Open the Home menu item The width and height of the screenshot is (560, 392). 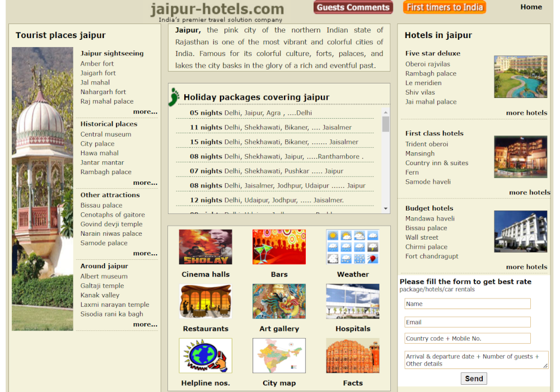(531, 7)
